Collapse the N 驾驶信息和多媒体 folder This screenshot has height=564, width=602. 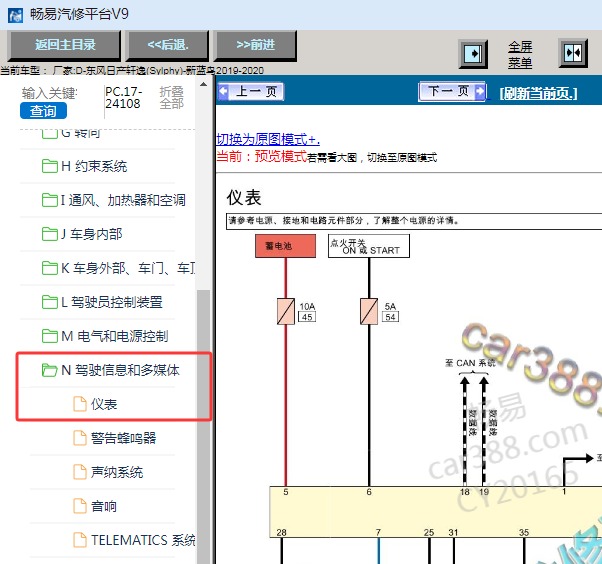coord(120,370)
